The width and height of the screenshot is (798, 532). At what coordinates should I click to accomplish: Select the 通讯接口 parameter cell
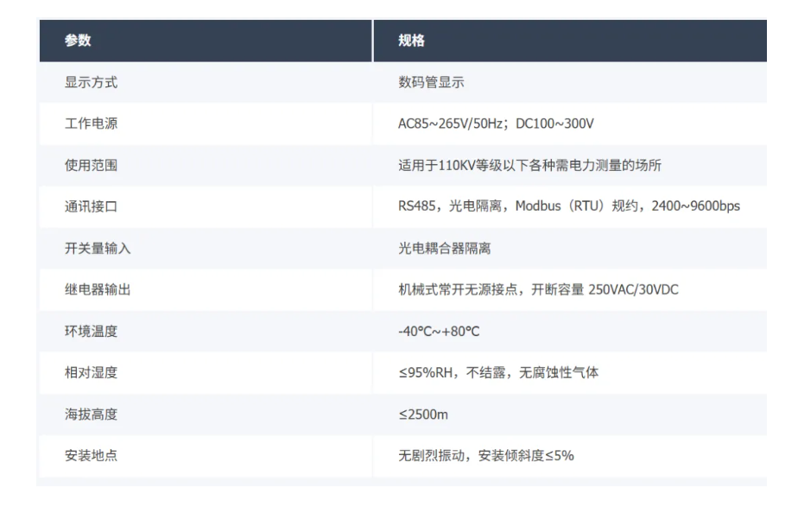tap(91, 207)
